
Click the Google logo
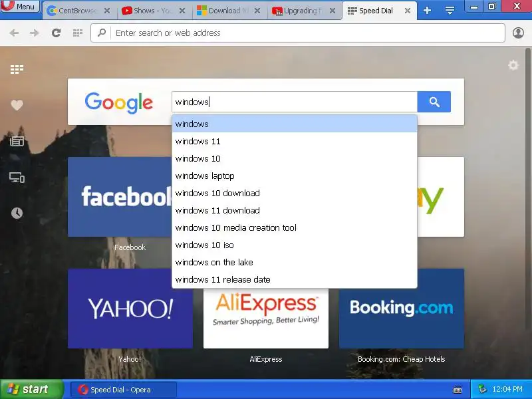119,102
